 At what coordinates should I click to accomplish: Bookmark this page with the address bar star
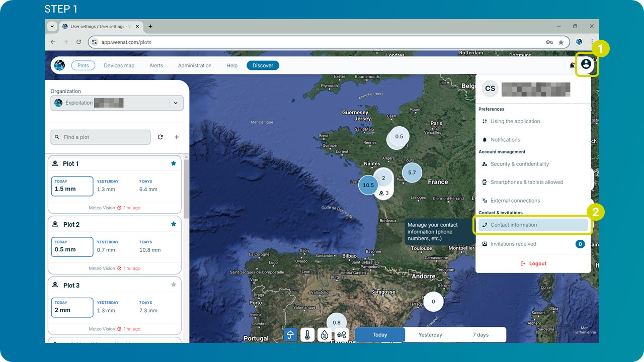click(561, 42)
